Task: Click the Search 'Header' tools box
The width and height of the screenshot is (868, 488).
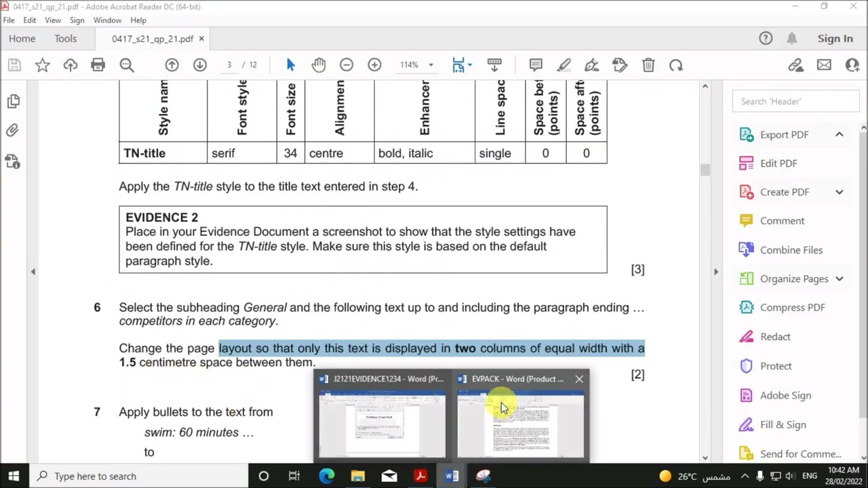Action: (x=795, y=102)
